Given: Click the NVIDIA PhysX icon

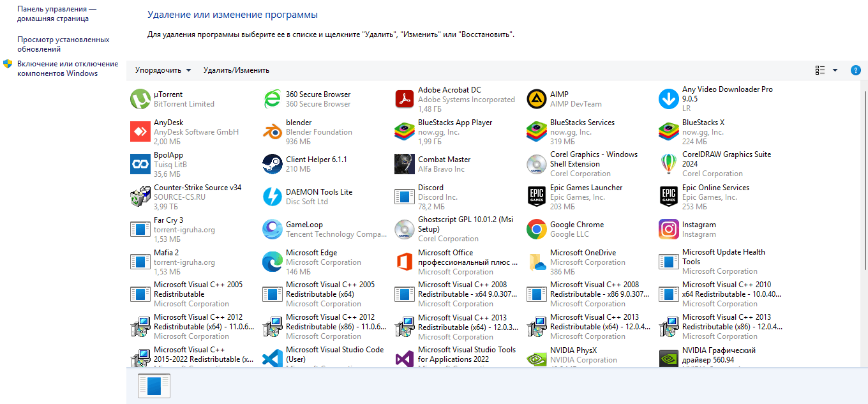Looking at the screenshot, I should pyautogui.click(x=537, y=359).
